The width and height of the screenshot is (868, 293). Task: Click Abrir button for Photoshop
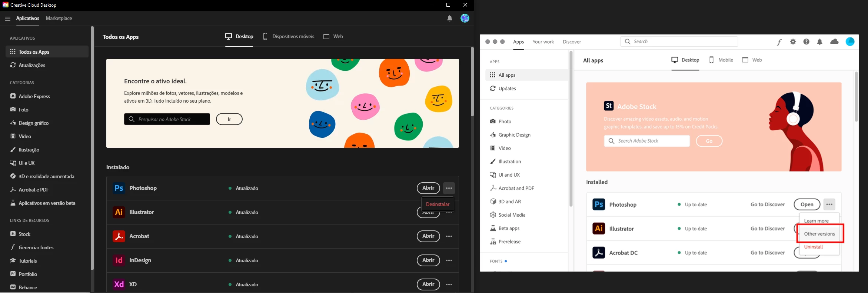428,188
